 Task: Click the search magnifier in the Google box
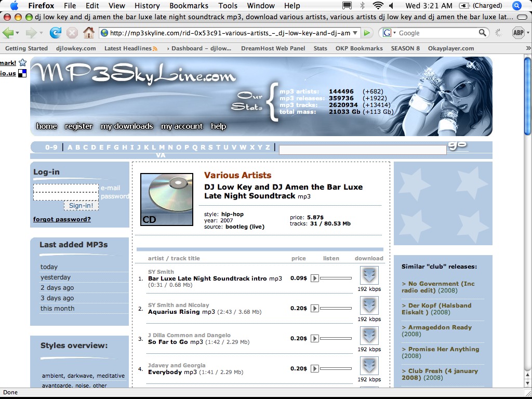482,33
